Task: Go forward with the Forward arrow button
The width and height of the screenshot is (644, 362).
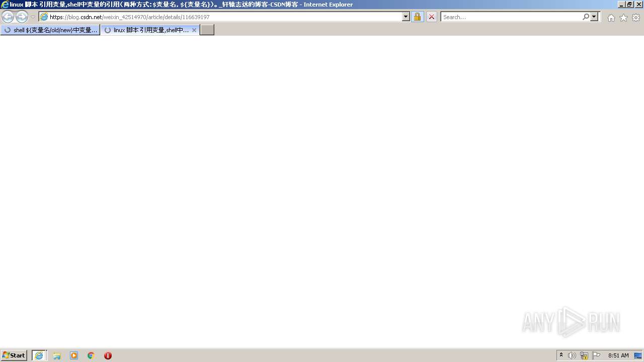Action: pyautogui.click(x=22, y=17)
